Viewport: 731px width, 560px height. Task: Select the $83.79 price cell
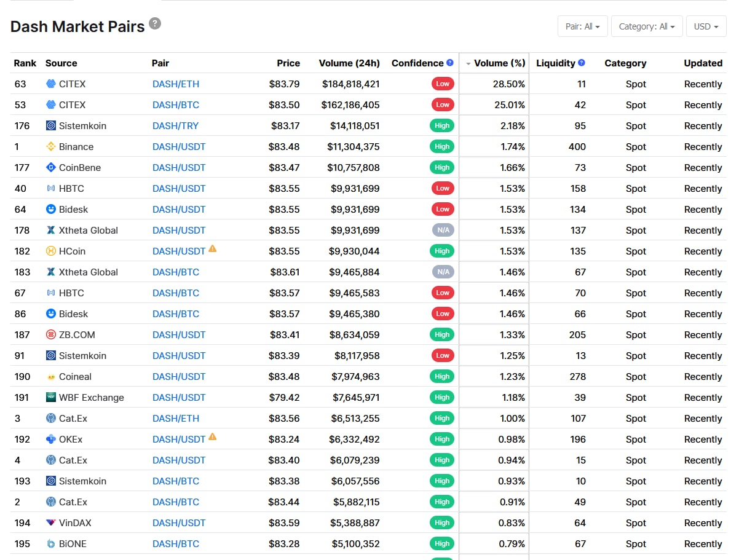tap(285, 84)
